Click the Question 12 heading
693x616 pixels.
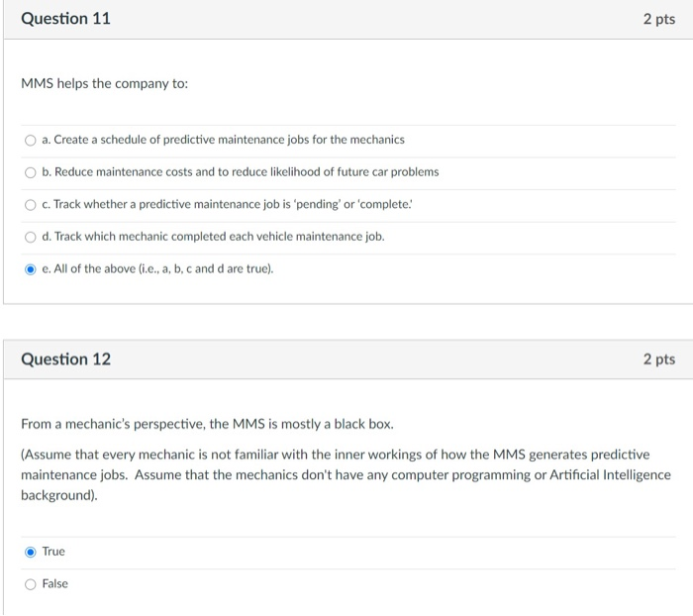click(66, 359)
